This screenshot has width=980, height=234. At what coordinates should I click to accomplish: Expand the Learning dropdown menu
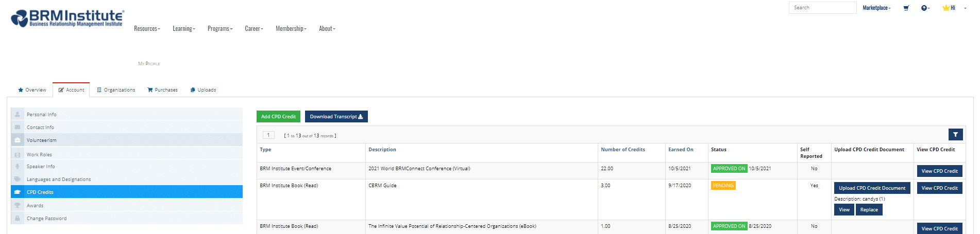click(184, 29)
